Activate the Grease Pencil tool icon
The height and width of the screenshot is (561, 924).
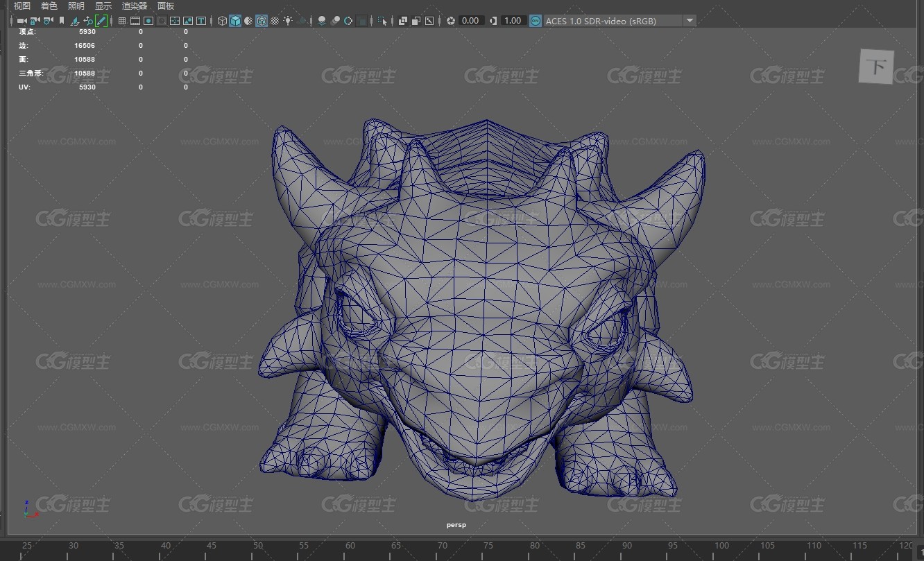pyautogui.click(x=101, y=21)
